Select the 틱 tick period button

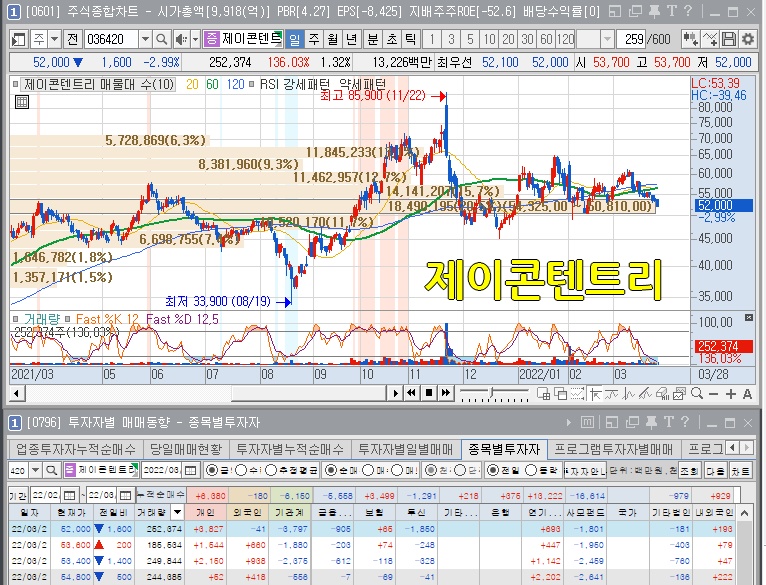tap(410, 39)
